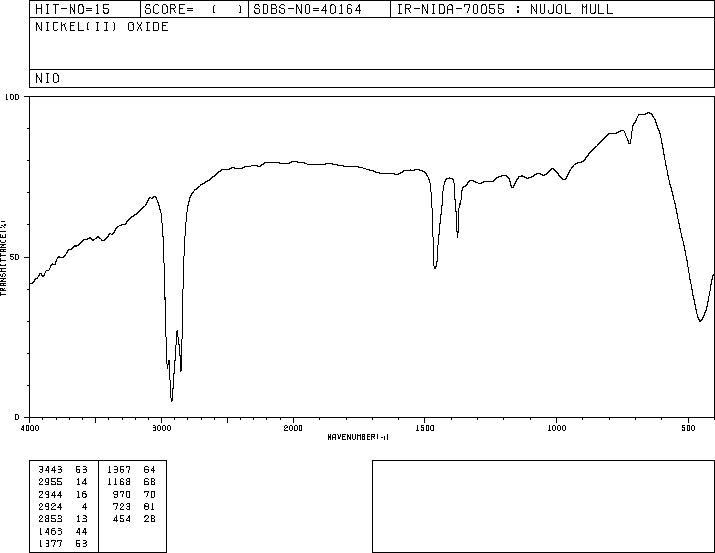This screenshot has height=553, width=715.
Task: Click the 1500 wavenumber axis label
Action: coord(425,428)
